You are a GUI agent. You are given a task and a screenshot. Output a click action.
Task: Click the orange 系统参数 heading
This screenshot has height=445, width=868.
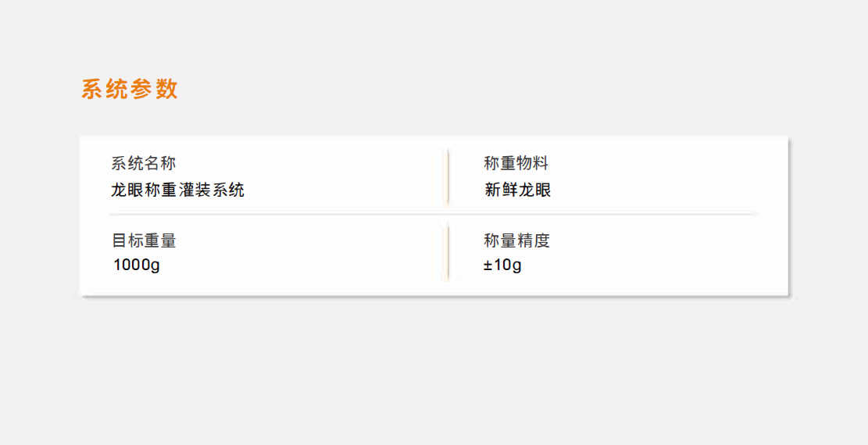tap(130, 89)
